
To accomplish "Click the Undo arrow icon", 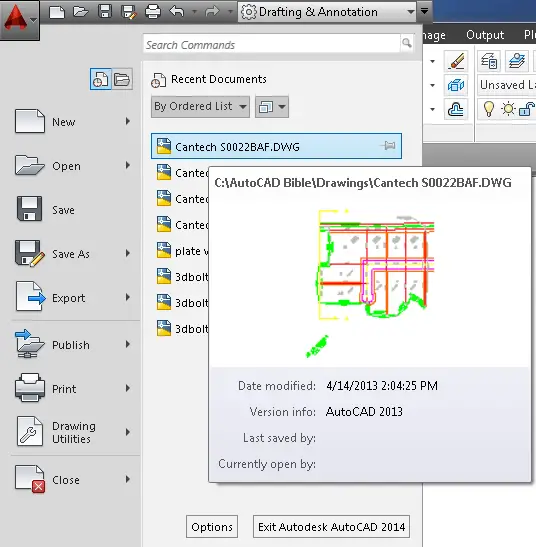I will coord(177,12).
